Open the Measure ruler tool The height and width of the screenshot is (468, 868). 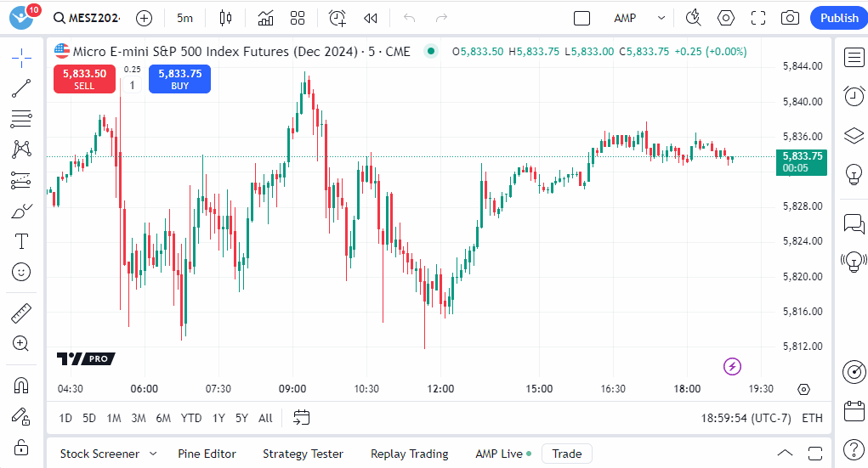point(21,313)
